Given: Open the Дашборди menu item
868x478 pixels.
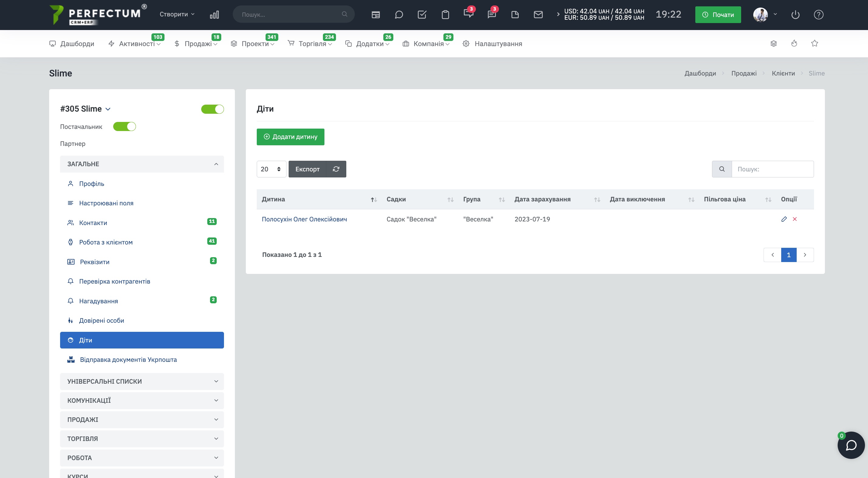Looking at the screenshot, I should pos(72,44).
